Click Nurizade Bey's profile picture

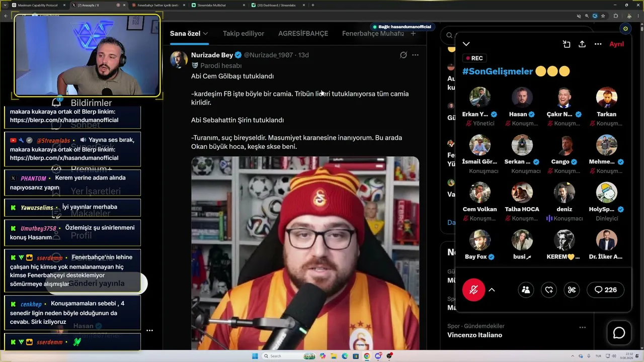pos(179,59)
